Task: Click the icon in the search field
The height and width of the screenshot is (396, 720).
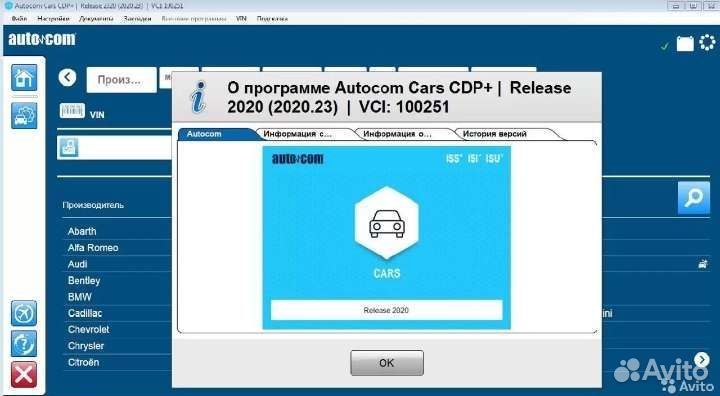Action: pos(69,148)
